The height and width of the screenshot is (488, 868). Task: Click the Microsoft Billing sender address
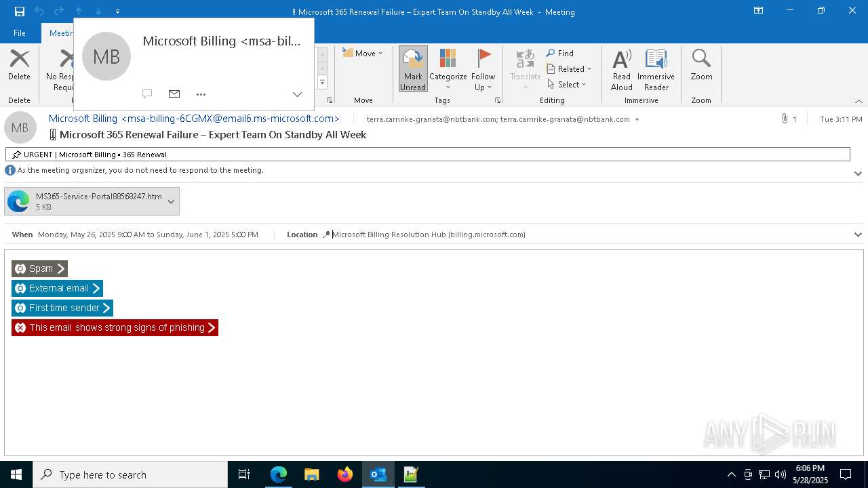point(194,119)
